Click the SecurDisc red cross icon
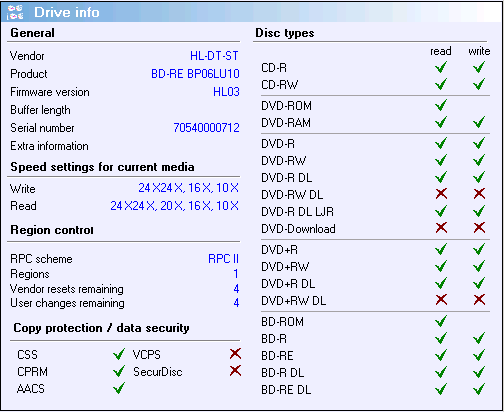The height and width of the screenshot is (412, 504). 235,370
